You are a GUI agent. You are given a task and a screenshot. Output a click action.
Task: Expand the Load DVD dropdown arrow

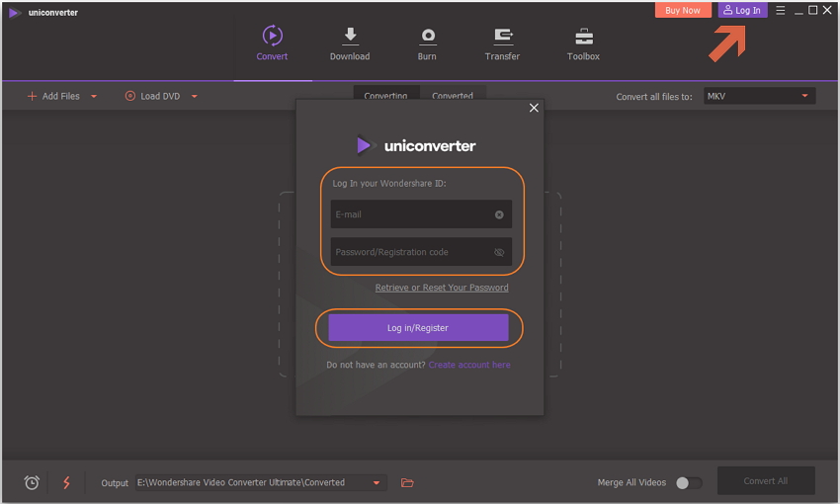tap(195, 97)
